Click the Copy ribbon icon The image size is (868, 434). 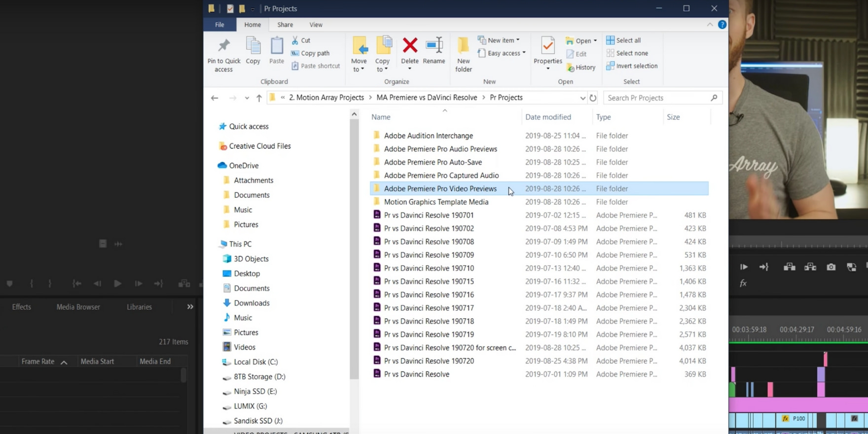pyautogui.click(x=253, y=46)
